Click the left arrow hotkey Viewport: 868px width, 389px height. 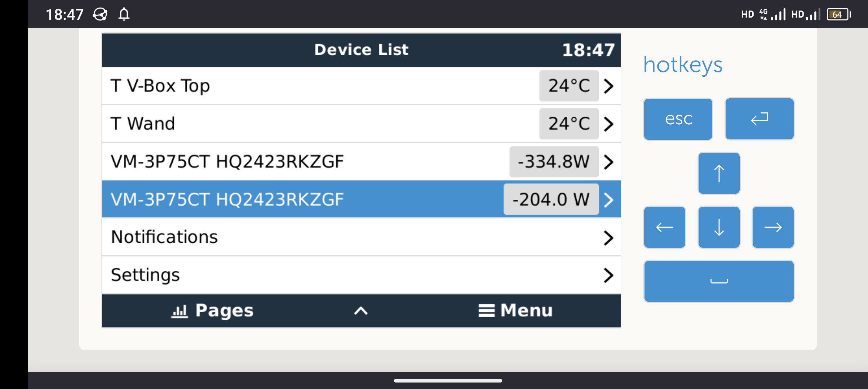(664, 227)
